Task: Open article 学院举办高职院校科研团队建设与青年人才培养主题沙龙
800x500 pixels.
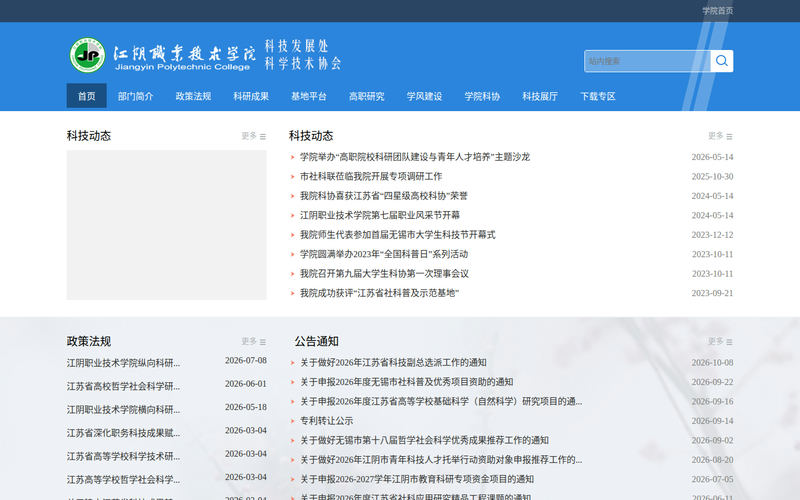Action: [x=415, y=157]
